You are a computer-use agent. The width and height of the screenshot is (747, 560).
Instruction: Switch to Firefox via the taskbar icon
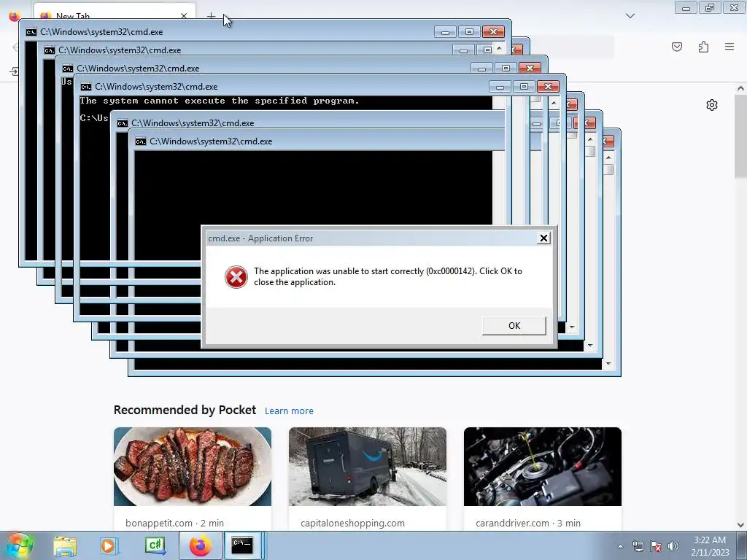[201, 545]
